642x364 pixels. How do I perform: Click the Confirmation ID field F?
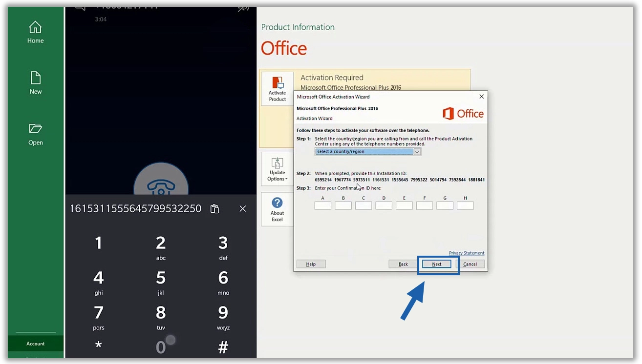[425, 205]
